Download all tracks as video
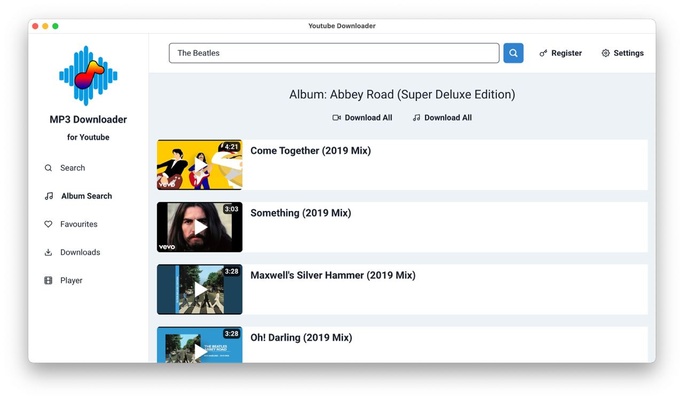This screenshot has height=400, width=684. pos(362,118)
